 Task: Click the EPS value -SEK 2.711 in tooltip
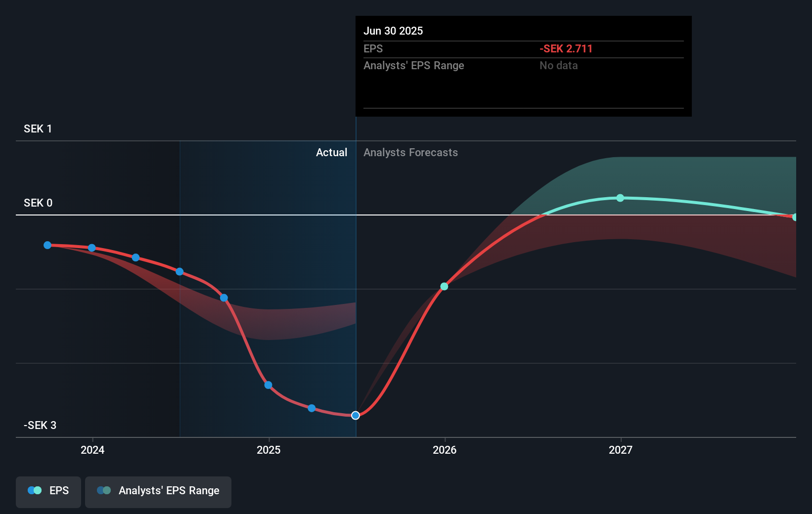tap(566, 48)
